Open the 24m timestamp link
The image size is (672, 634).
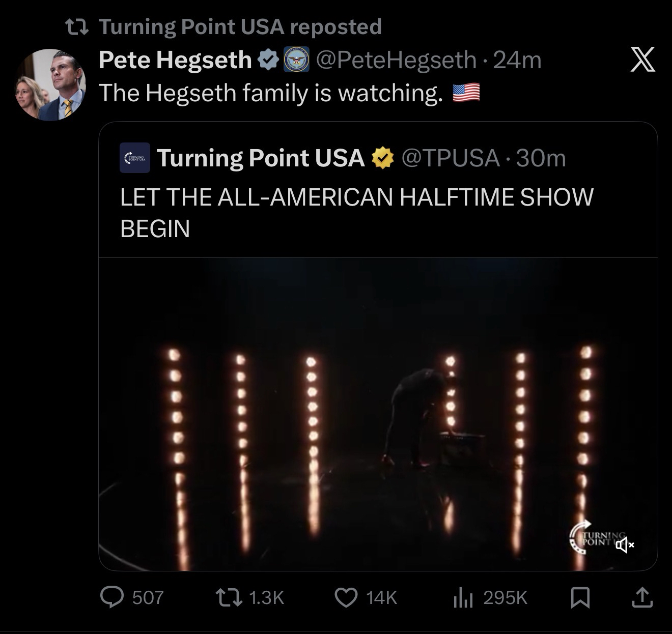point(517,60)
